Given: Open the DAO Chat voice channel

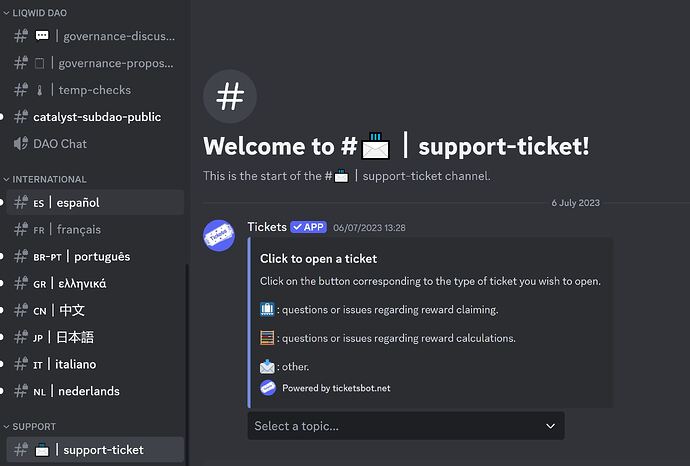Looking at the screenshot, I should click(x=60, y=143).
